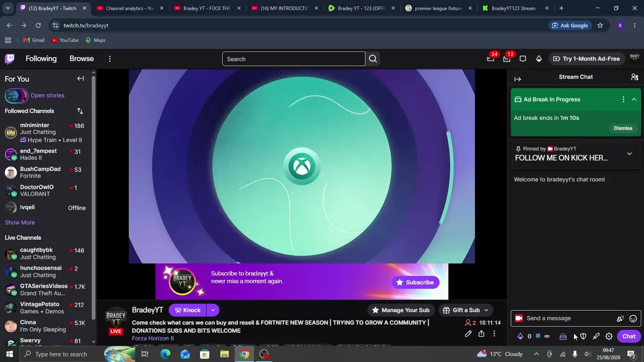Image resolution: width=644 pixels, height=362 pixels.
Task: Collapse the For You sidebar
Action: 80,78
